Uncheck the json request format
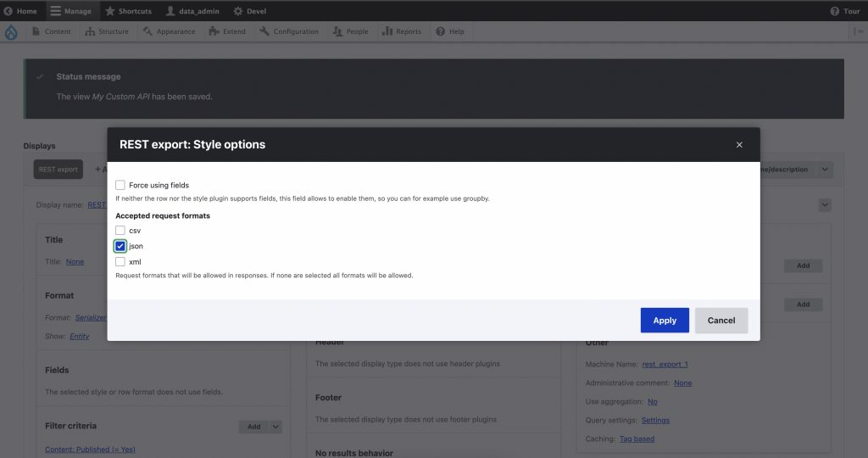The height and width of the screenshot is (458, 868). tap(120, 246)
